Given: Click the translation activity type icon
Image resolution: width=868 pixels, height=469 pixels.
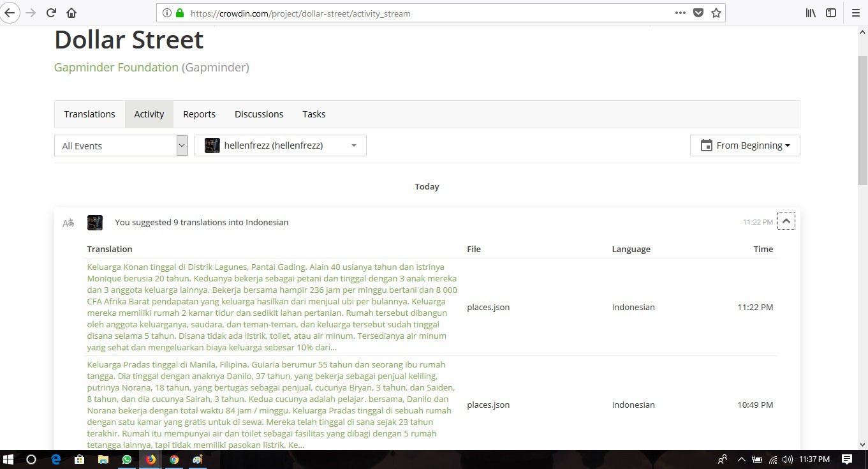Looking at the screenshot, I should 68,223.
